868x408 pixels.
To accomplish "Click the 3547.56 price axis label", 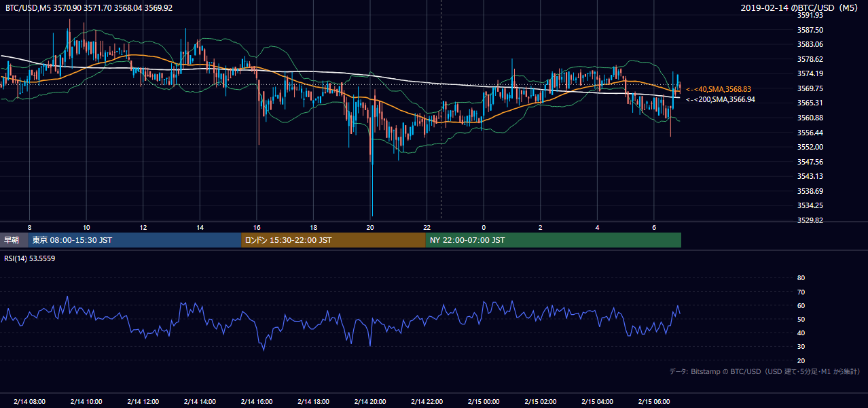I will (x=810, y=162).
